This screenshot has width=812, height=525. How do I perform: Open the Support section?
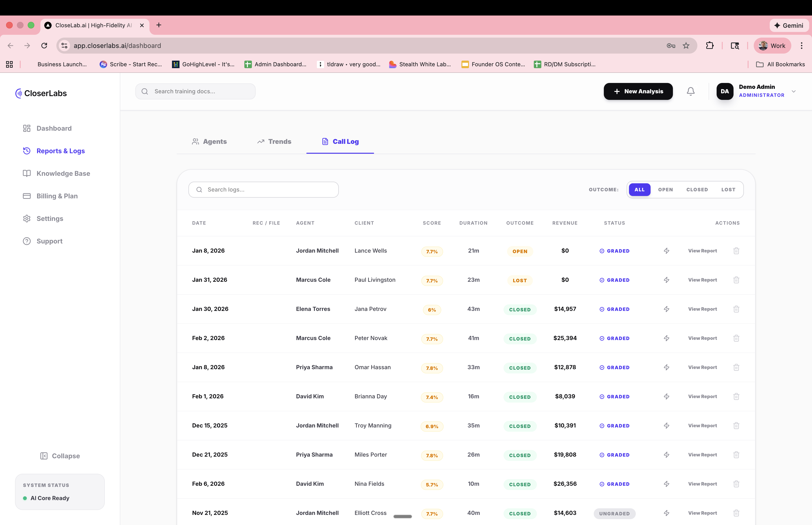pyautogui.click(x=49, y=241)
